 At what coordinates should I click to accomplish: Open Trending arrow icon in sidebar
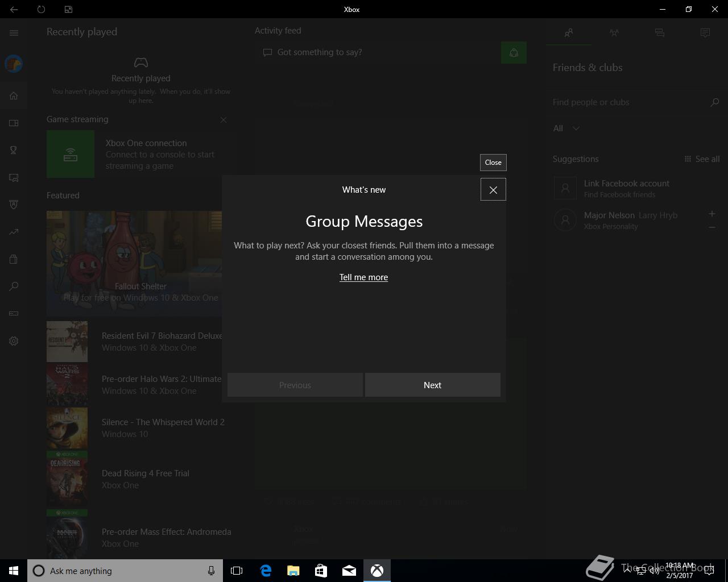point(14,232)
